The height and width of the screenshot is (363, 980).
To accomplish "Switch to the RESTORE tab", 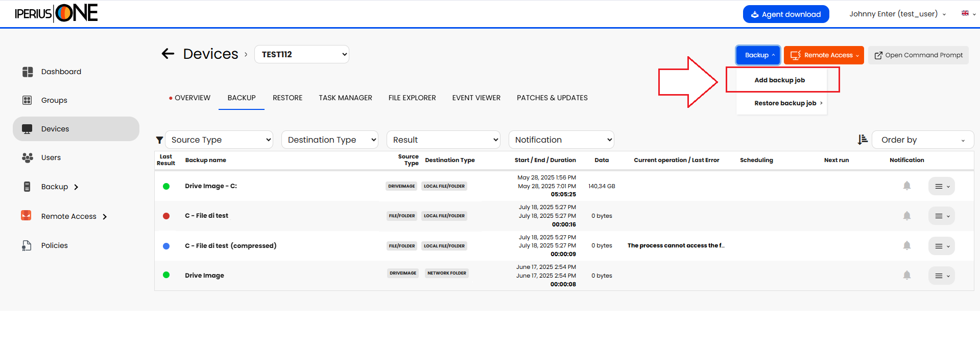I will [288, 98].
